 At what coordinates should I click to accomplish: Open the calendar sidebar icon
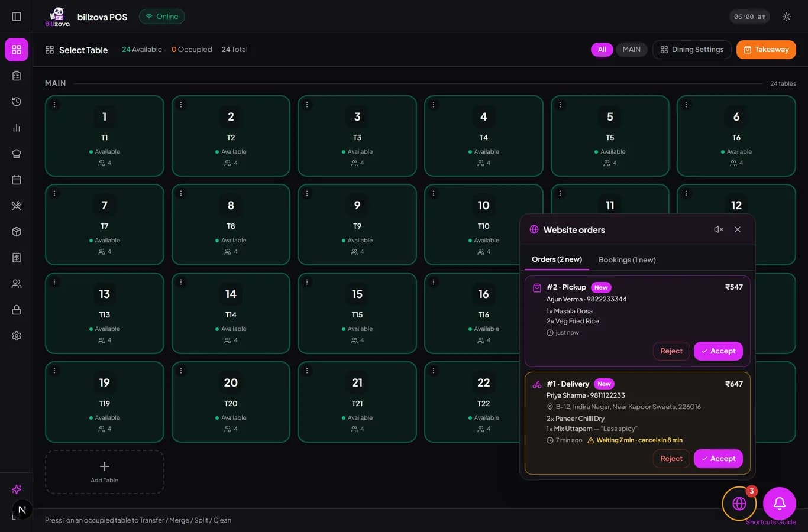point(17,180)
